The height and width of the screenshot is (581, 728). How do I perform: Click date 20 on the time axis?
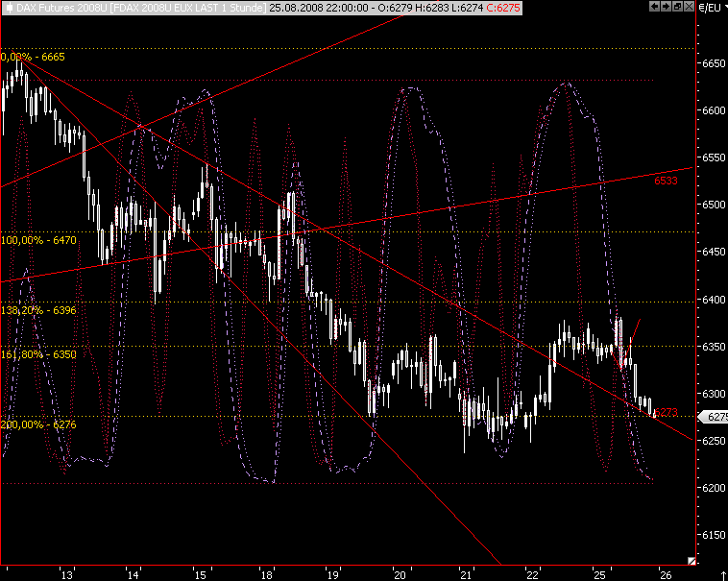[x=400, y=575]
